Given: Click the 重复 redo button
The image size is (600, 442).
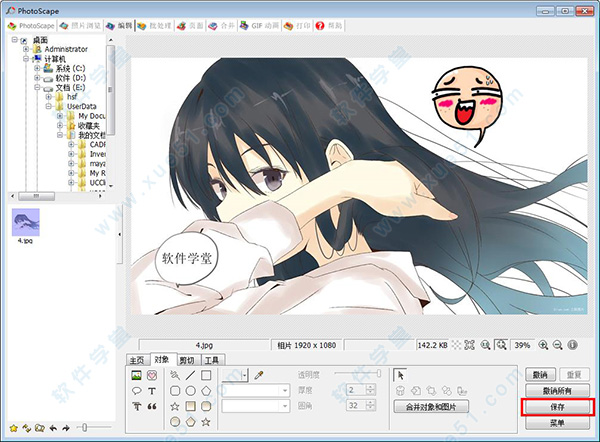Looking at the screenshot, I should 574,375.
